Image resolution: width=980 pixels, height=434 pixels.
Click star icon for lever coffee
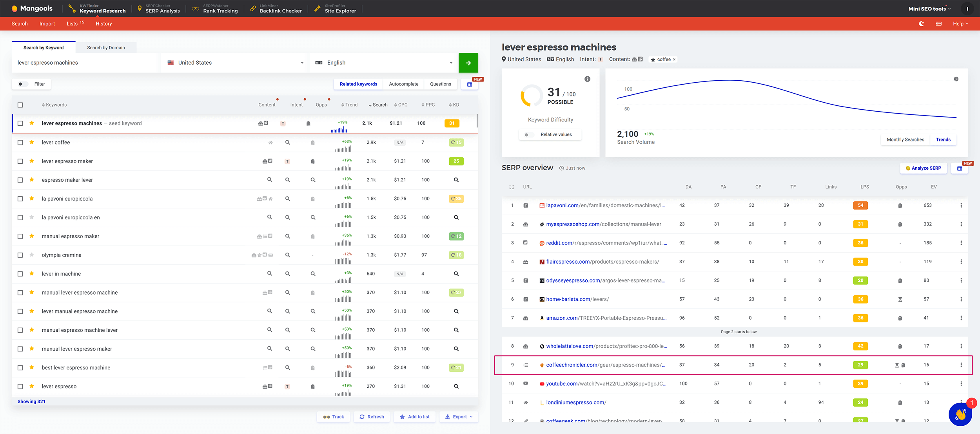click(x=32, y=142)
